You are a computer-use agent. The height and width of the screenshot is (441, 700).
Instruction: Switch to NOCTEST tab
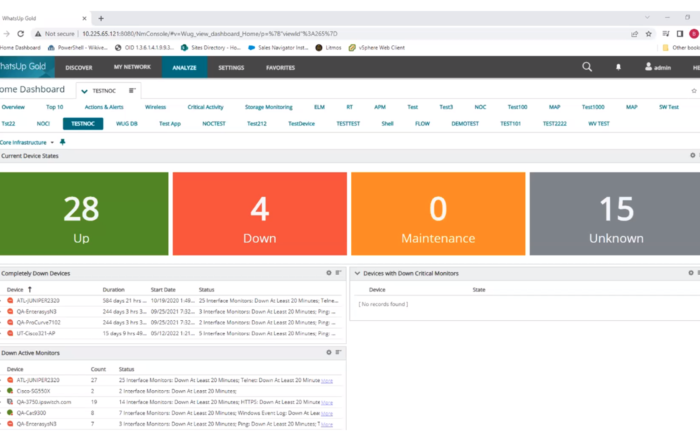pos(214,124)
